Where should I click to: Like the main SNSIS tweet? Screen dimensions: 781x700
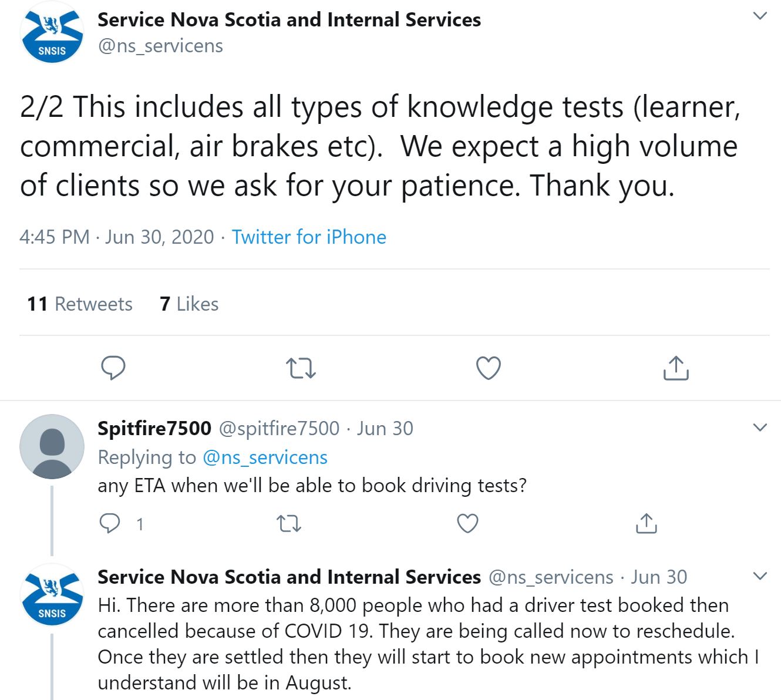tap(488, 368)
